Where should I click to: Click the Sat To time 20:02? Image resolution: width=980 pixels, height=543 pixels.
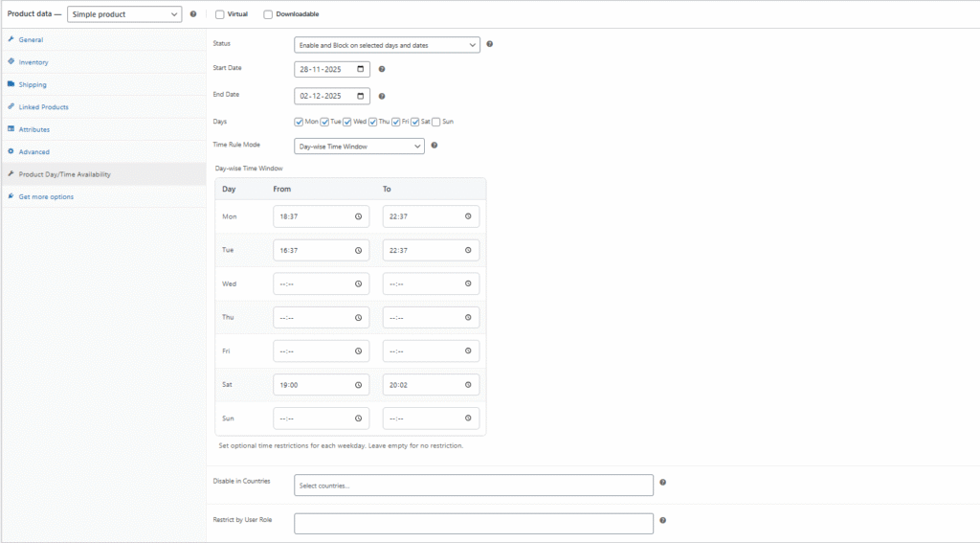tap(432, 385)
